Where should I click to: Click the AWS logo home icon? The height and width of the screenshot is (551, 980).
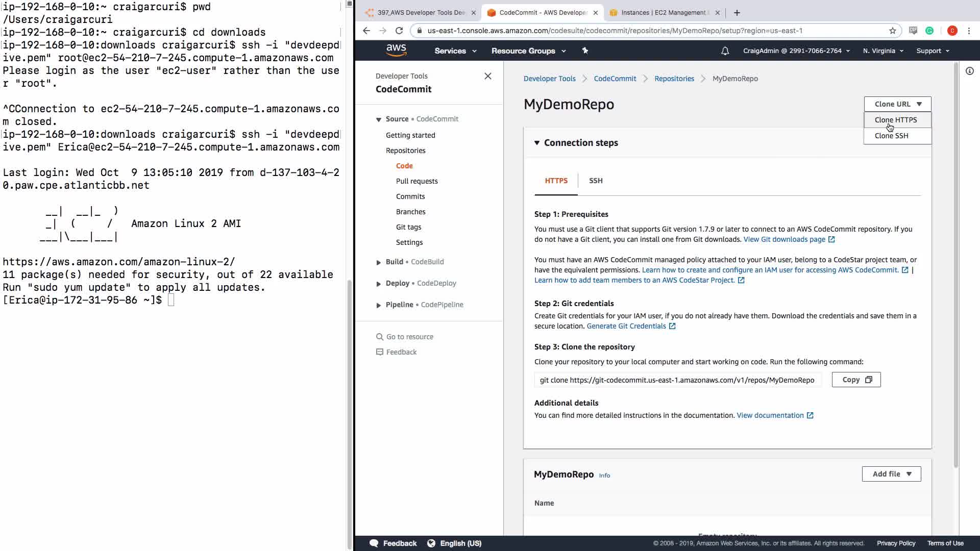396,50
